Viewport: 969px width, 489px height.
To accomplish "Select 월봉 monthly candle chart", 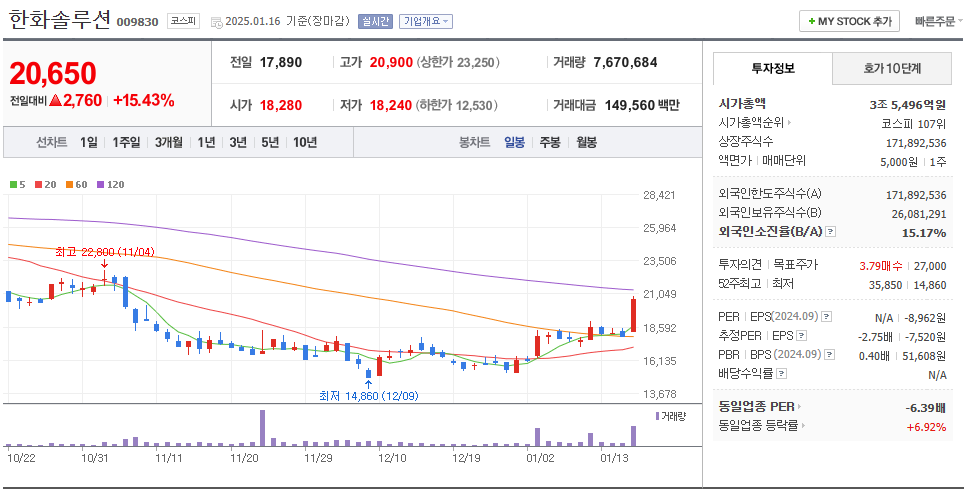I will (586, 142).
